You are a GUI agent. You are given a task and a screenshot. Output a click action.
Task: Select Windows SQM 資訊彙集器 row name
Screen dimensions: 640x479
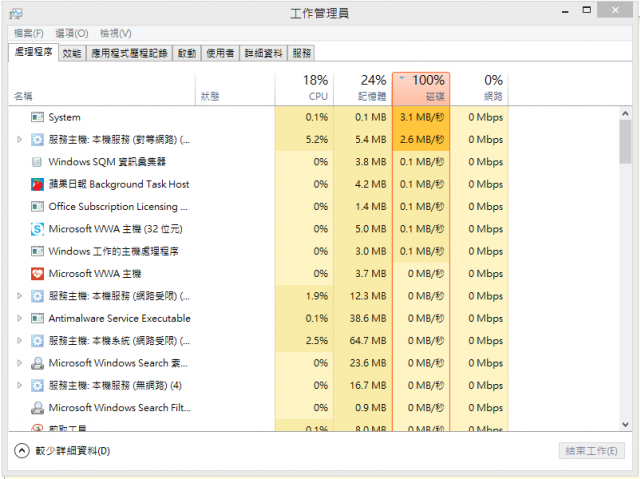pos(107,162)
